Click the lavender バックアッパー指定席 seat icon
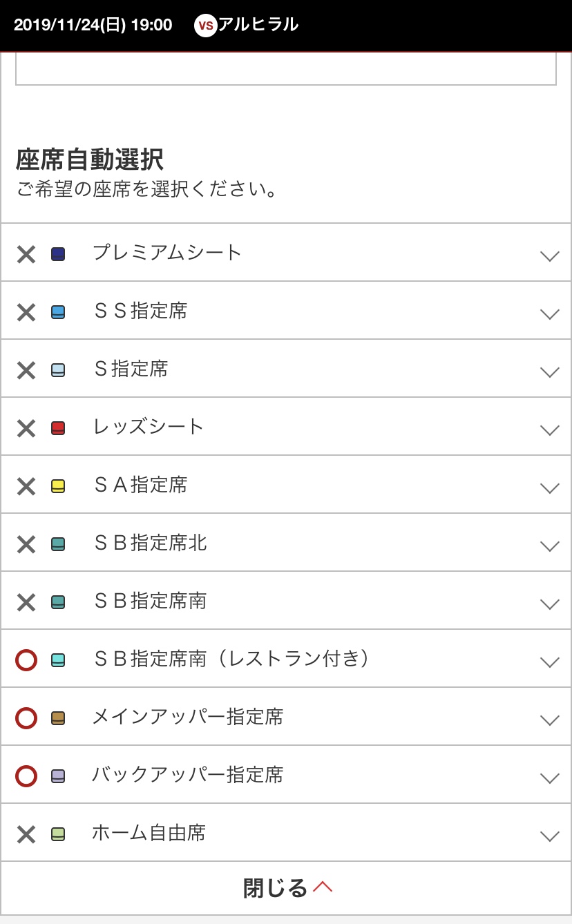The image size is (572, 924). [58, 776]
